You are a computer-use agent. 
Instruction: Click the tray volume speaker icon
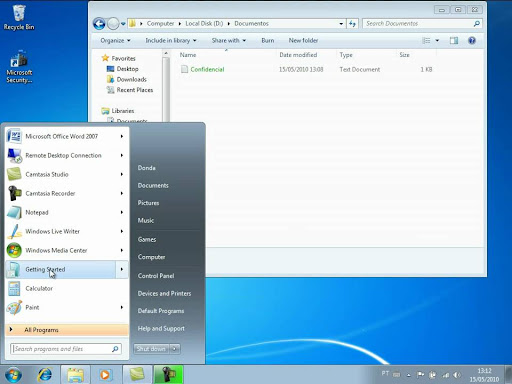(457, 375)
